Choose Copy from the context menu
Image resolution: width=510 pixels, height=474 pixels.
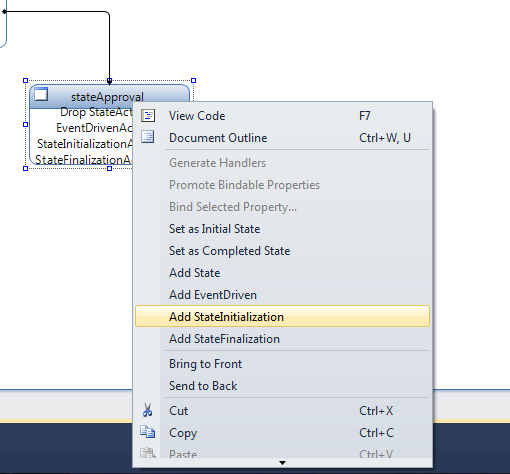282,433
